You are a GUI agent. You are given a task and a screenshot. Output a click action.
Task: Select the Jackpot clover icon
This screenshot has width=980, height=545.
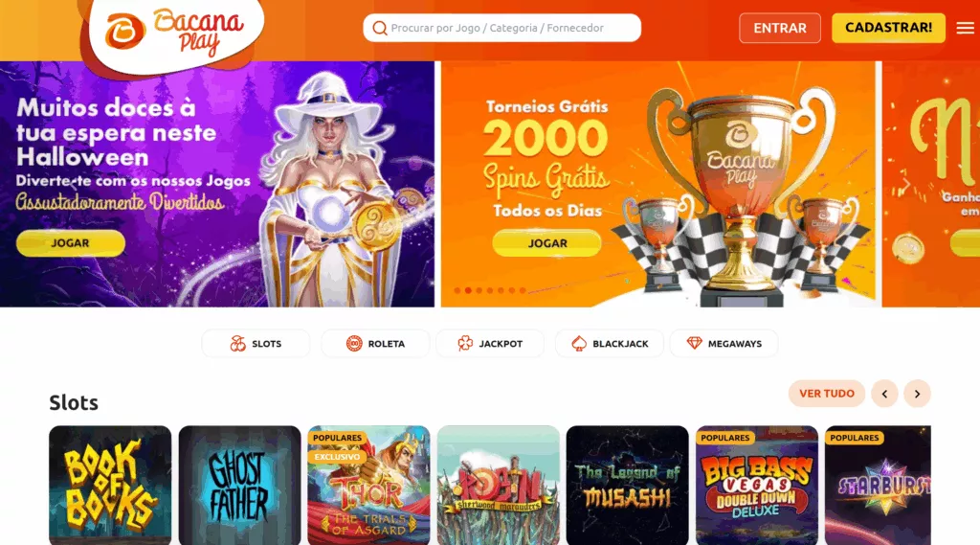(x=465, y=344)
